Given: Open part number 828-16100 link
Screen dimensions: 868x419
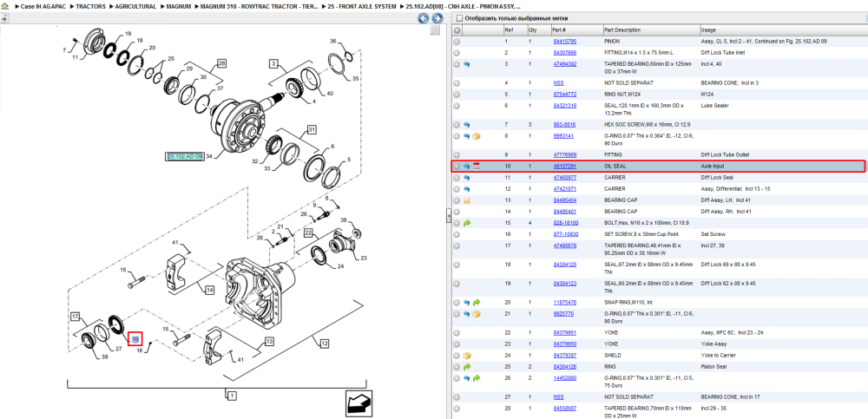Looking at the screenshot, I should pyautogui.click(x=566, y=223).
